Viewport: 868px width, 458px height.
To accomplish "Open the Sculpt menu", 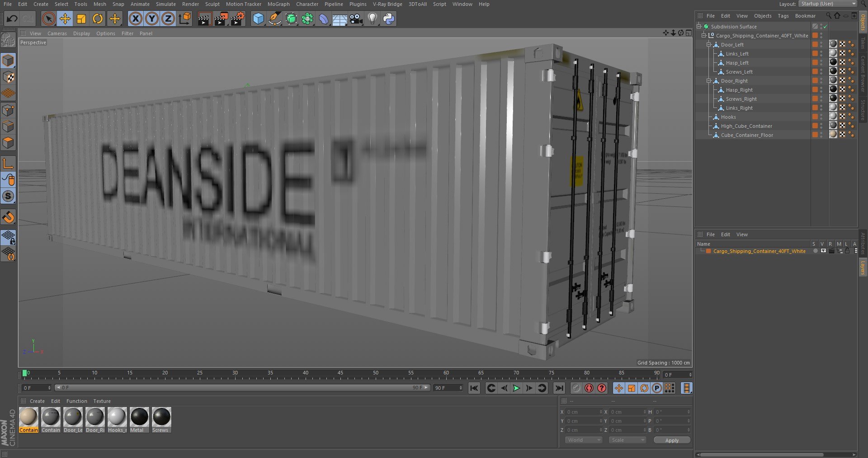I will point(212,4).
